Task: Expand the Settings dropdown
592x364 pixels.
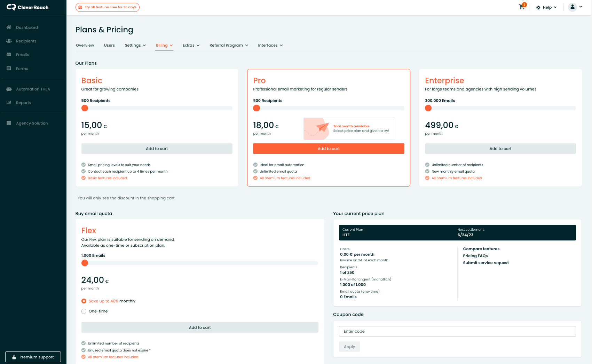Action: click(135, 45)
